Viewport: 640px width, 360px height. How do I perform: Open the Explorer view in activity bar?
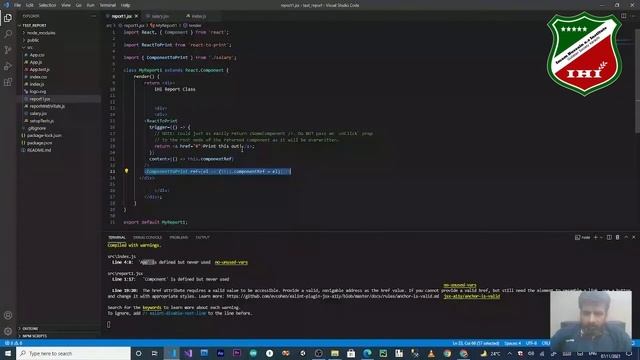tap(8, 18)
